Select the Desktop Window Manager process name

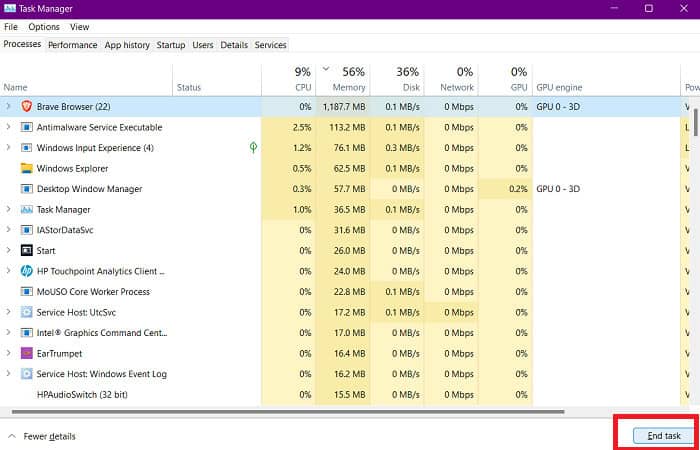89,189
